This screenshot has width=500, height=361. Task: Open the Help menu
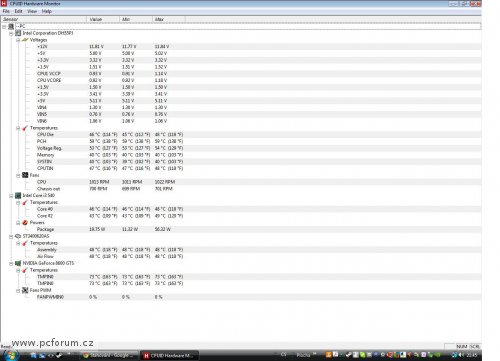(x=47, y=11)
